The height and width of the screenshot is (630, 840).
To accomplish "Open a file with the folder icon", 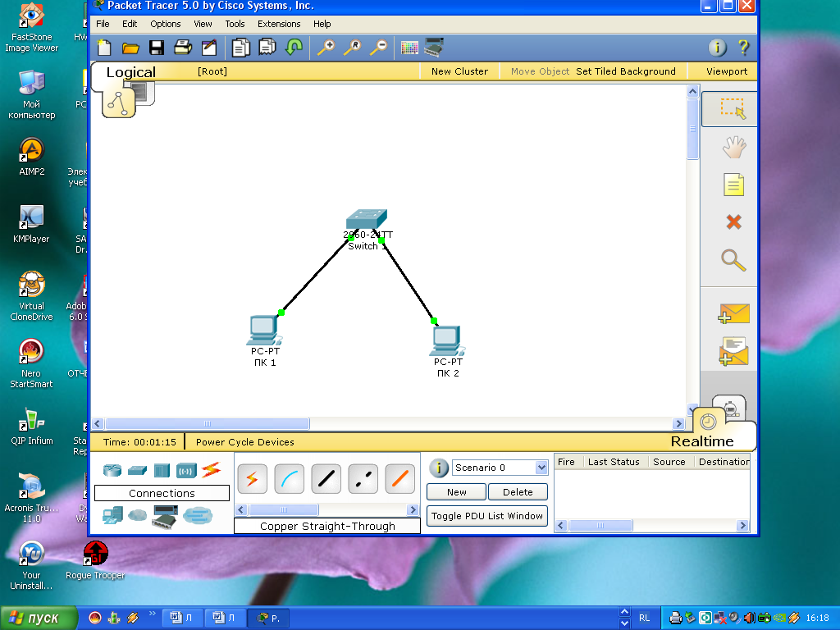I will [x=130, y=48].
